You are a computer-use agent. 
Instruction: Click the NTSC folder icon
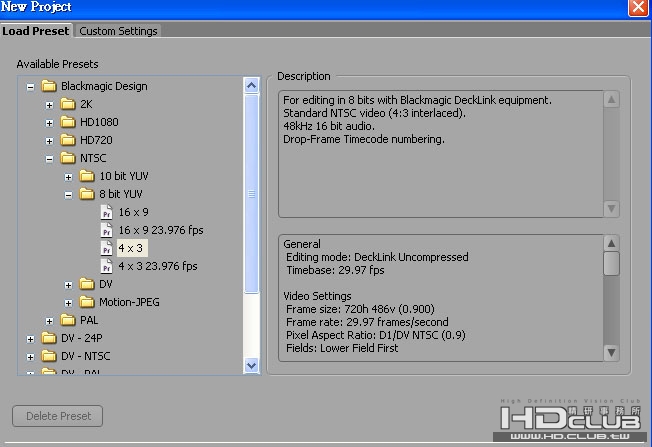pos(68,158)
